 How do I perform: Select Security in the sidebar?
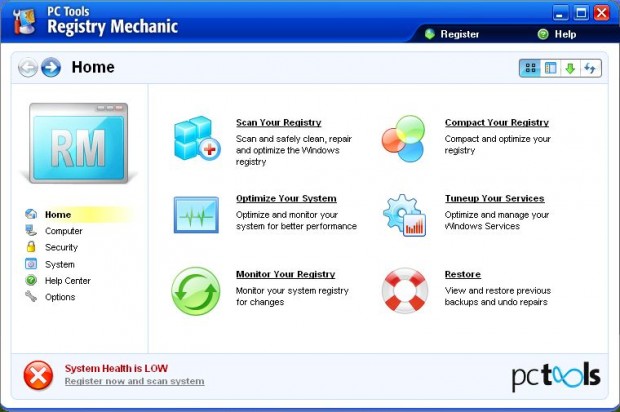tap(61, 247)
